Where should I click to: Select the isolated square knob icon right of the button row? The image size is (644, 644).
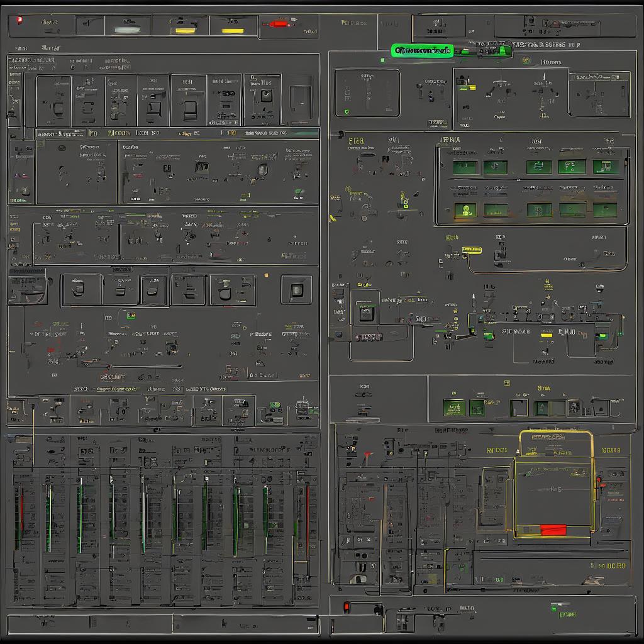coord(296,290)
